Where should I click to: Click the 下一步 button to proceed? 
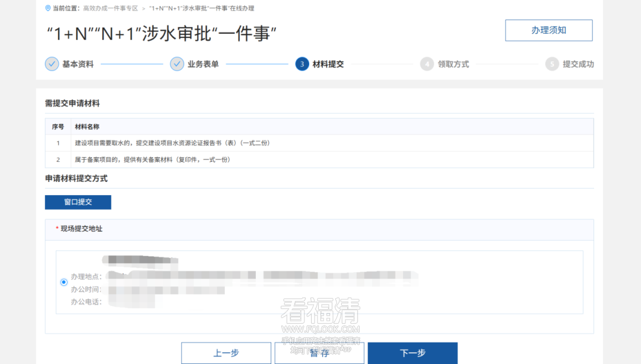[412, 352]
